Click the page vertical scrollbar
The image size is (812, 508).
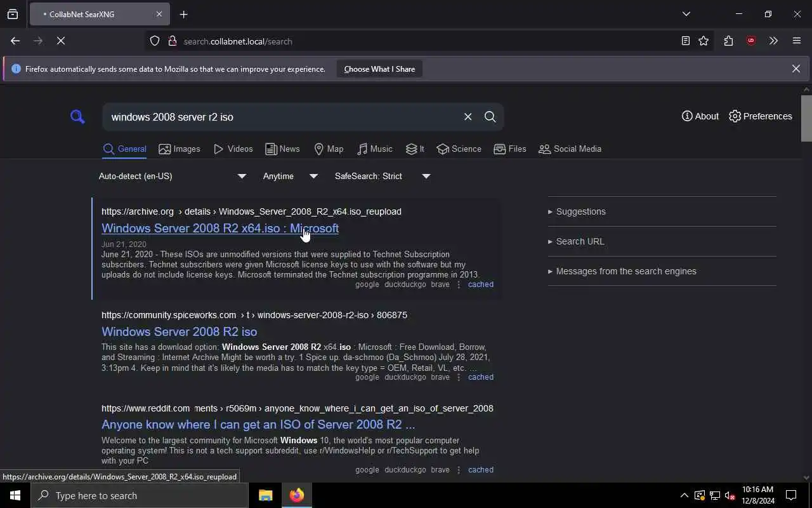click(x=806, y=119)
